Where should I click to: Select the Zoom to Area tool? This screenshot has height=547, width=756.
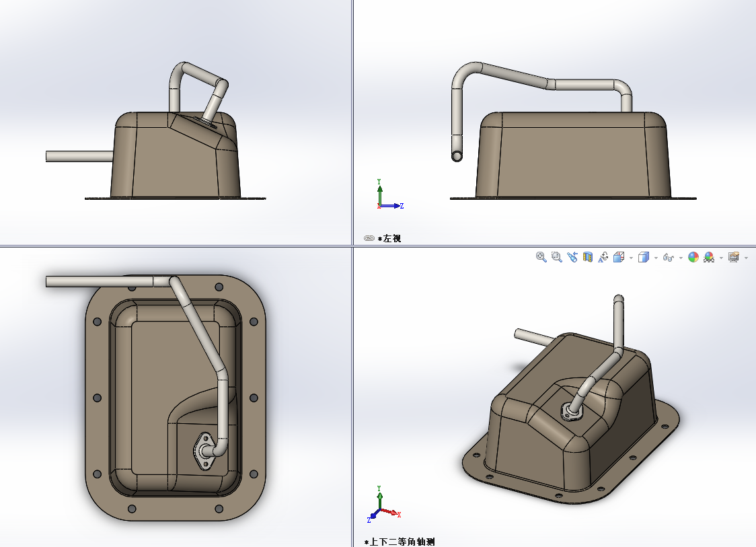click(x=556, y=257)
